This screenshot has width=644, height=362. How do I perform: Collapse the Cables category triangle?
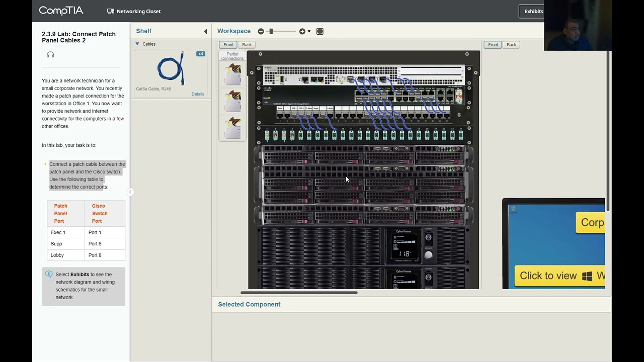pyautogui.click(x=137, y=44)
